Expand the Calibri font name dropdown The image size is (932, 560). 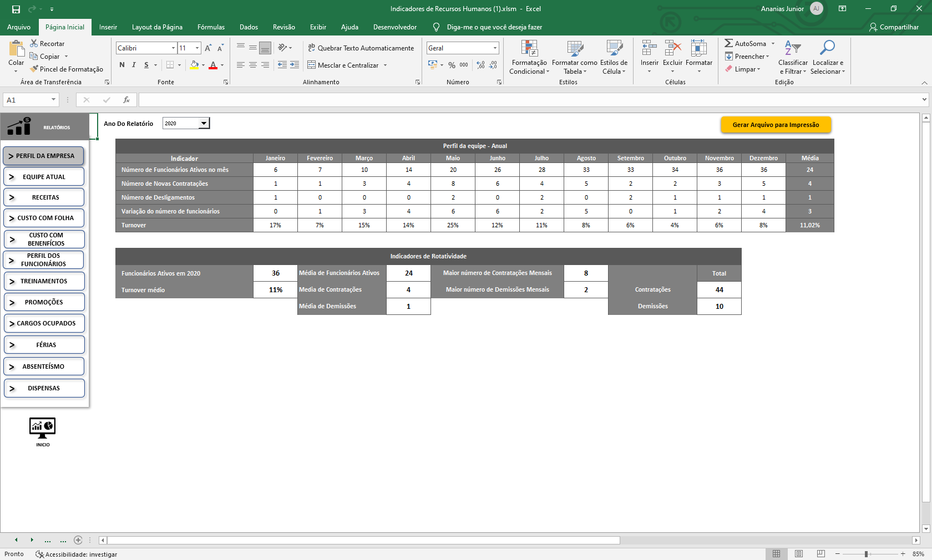(x=173, y=48)
